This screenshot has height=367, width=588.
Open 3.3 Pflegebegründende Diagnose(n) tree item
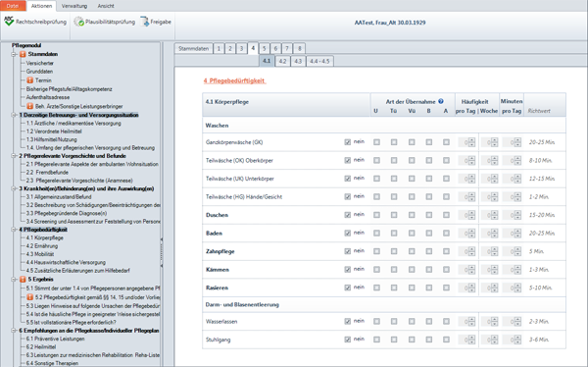coord(67,213)
